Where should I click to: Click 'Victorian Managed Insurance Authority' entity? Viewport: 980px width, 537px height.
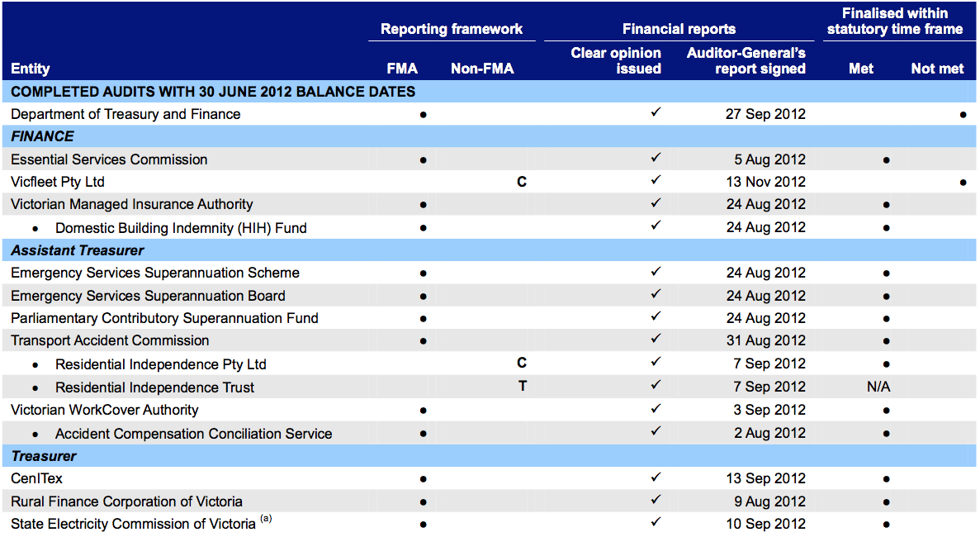tap(132, 204)
